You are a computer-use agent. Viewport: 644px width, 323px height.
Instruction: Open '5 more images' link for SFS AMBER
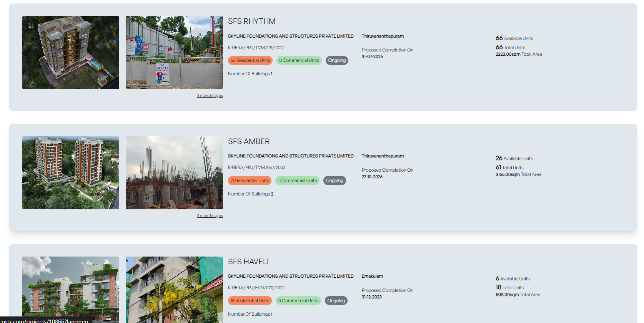click(x=210, y=216)
